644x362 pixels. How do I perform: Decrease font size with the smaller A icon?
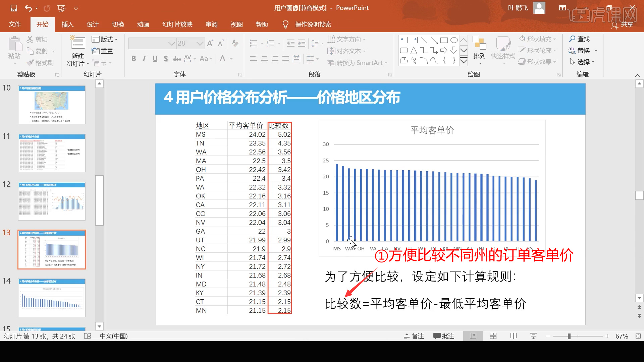point(221,43)
